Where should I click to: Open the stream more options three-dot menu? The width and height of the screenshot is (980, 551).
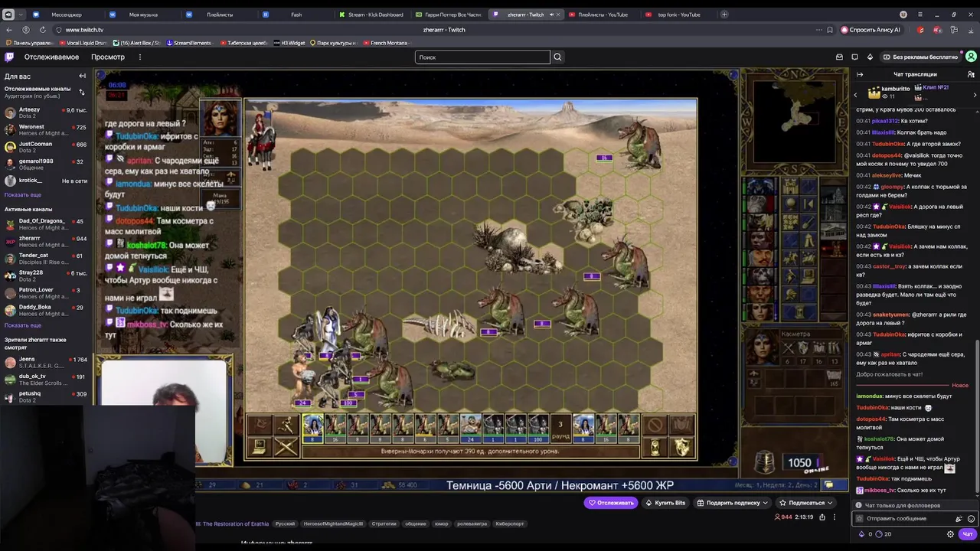pyautogui.click(x=835, y=517)
